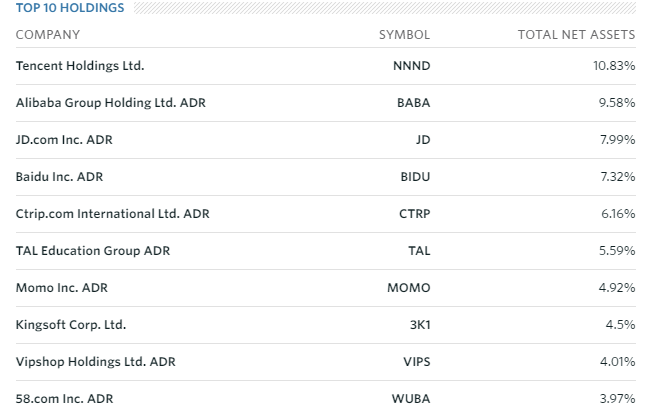646x413 pixels.
Task: Select the 3.97% net assets value
Action: coord(617,399)
